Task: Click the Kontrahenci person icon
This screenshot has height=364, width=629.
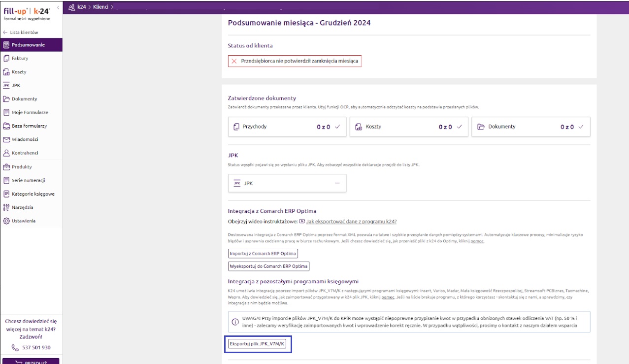Action: 6,153
